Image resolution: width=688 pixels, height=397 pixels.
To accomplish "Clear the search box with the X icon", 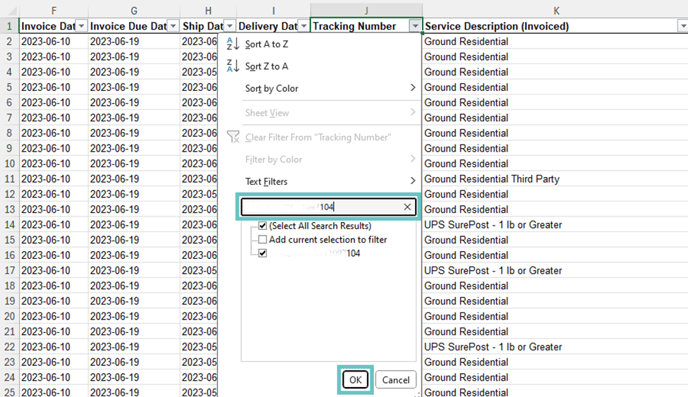I will coord(407,207).
